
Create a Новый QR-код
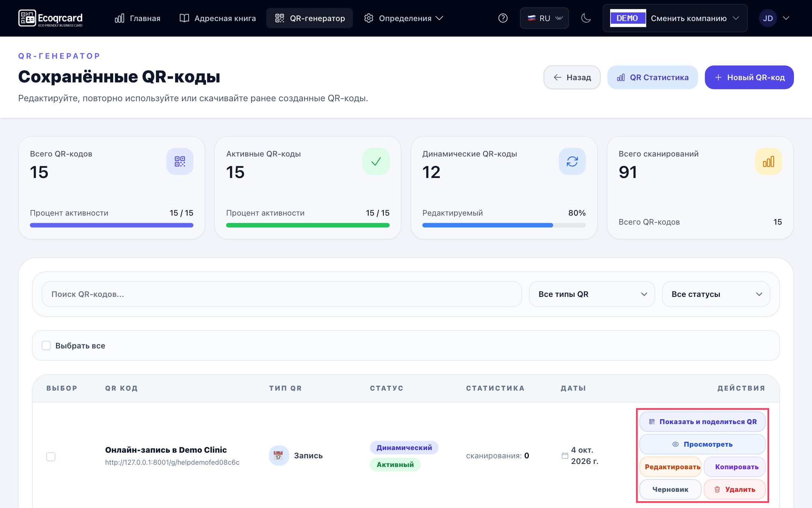(x=749, y=78)
